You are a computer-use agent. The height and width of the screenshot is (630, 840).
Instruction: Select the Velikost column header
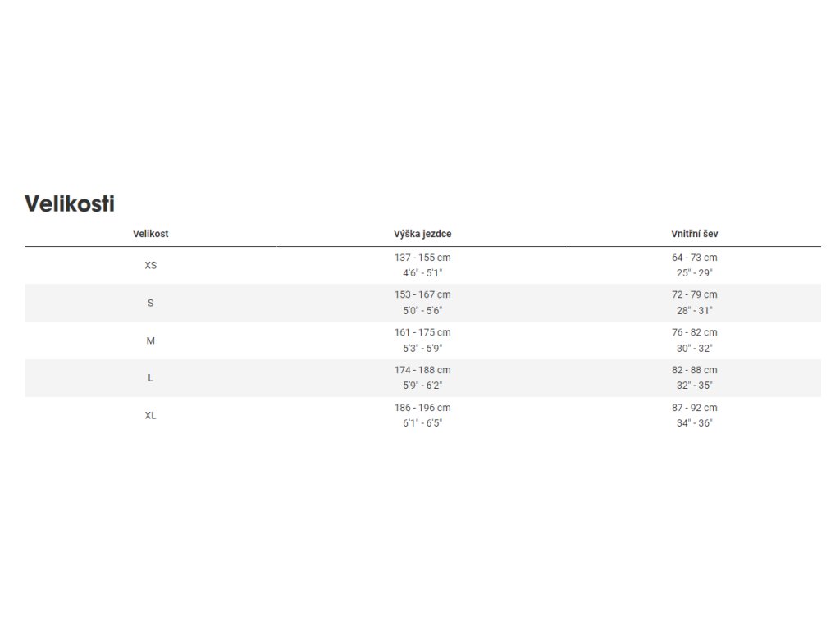151,234
